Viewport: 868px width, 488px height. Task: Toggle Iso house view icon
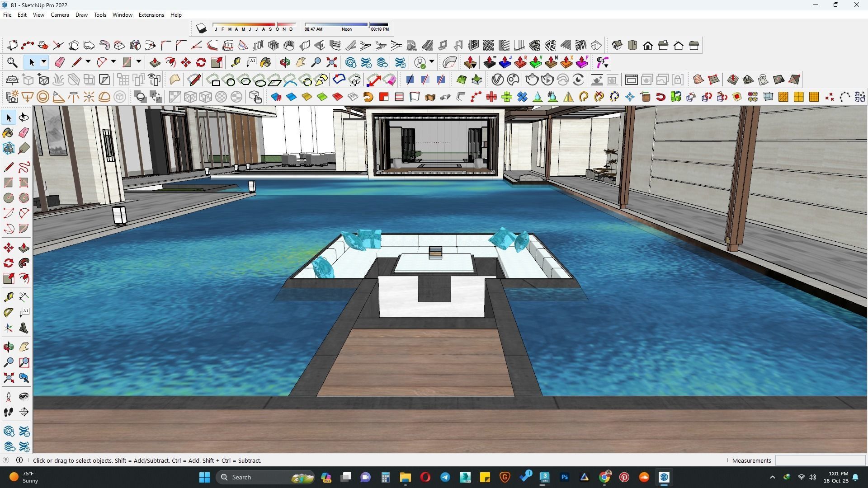coord(617,45)
